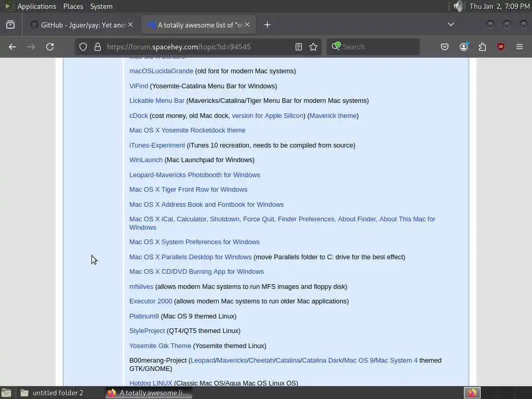This screenshot has height=399, width=532.
Task: Open the macOSLucidaGrande link
Action: click(x=161, y=71)
